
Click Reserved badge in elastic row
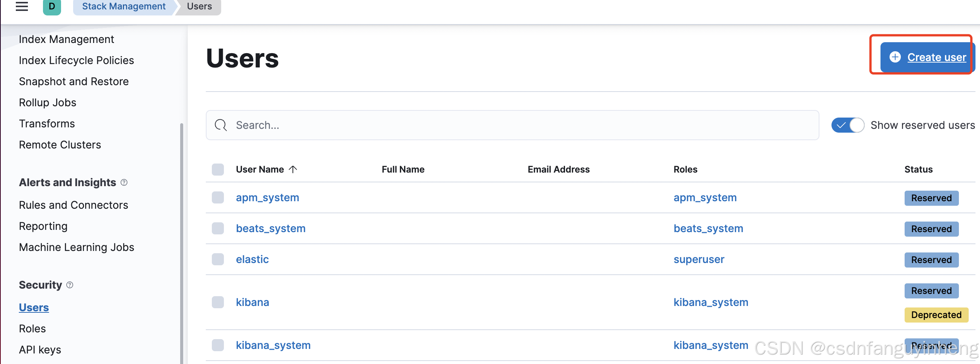click(931, 260)
